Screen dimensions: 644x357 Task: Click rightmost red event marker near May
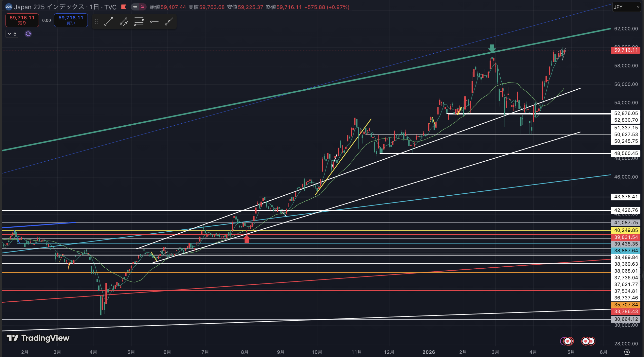[x=591, y=341]
